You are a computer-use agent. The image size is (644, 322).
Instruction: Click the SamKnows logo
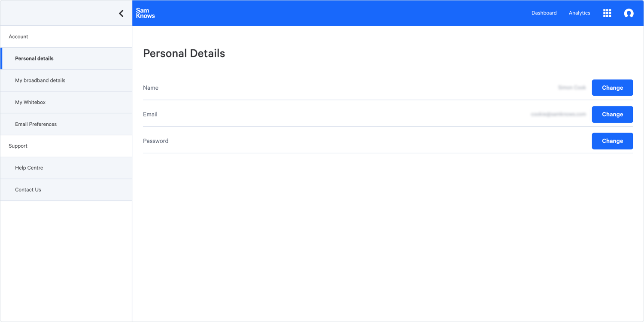point(145,13)
